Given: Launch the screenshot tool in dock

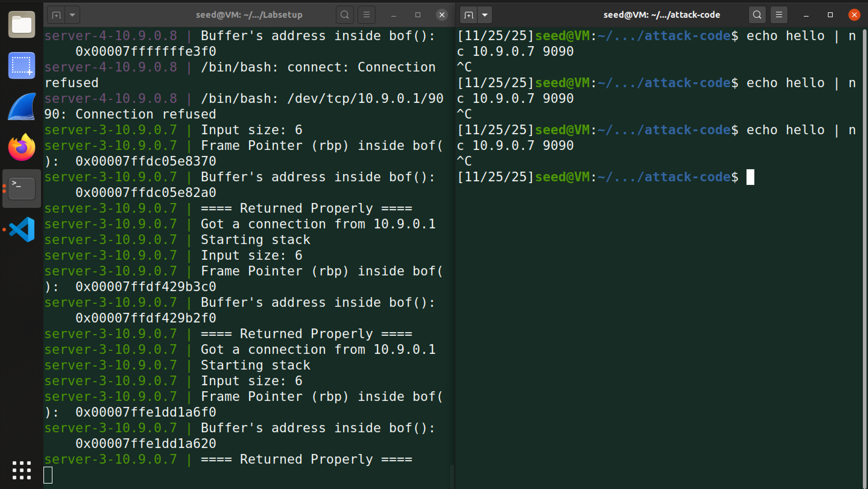Looking at the screenshot, I should point(22,65).
